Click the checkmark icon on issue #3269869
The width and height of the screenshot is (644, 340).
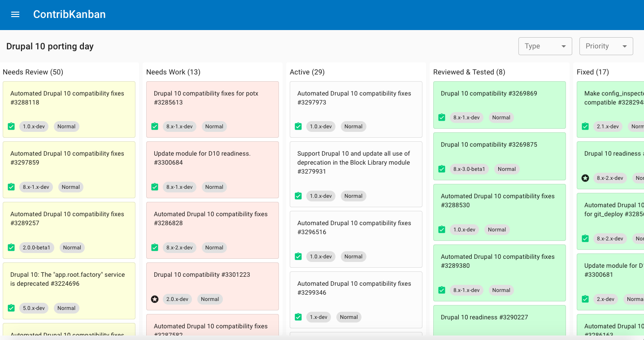tap(442, 118)
